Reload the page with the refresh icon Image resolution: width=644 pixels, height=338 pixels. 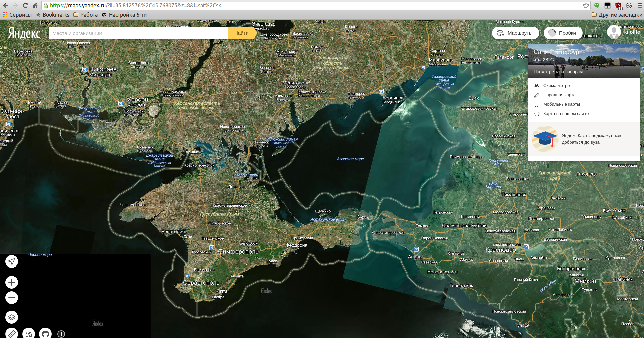tap(25, 5)
